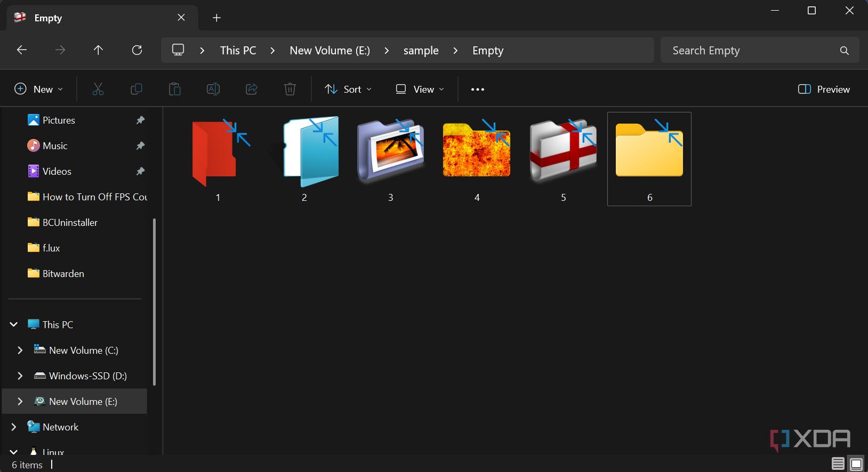
Task: Expand the Network tree node
Action: 14,427
